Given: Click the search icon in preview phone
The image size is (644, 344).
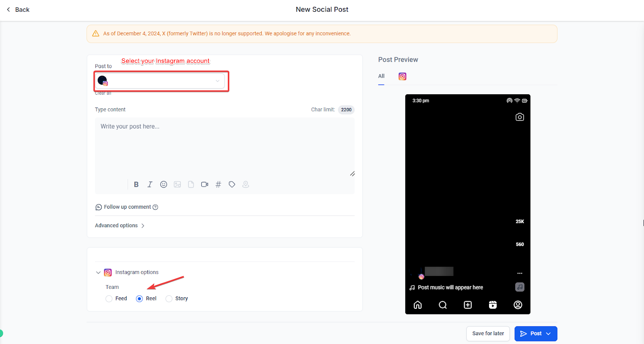Looking at the screenshot, I should click(x=443, y=305).
